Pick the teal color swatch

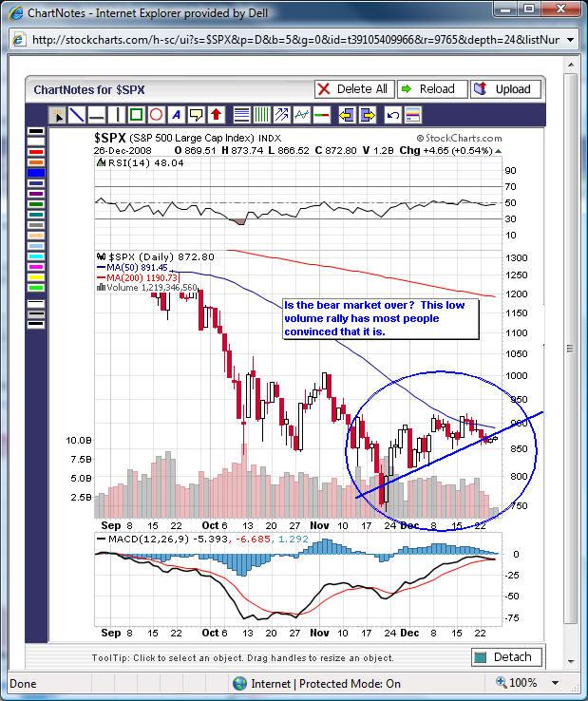36,215
